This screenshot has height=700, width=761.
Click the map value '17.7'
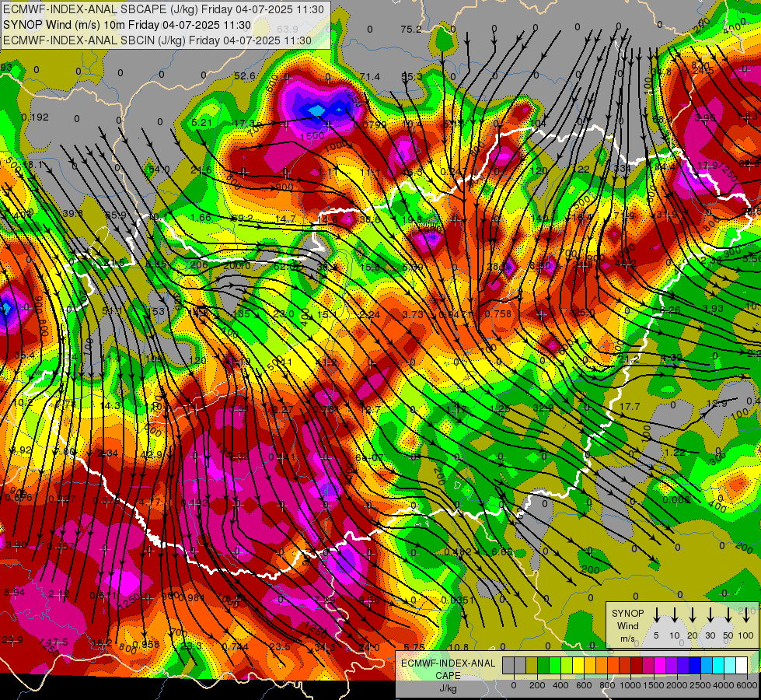tap(630, 406)
